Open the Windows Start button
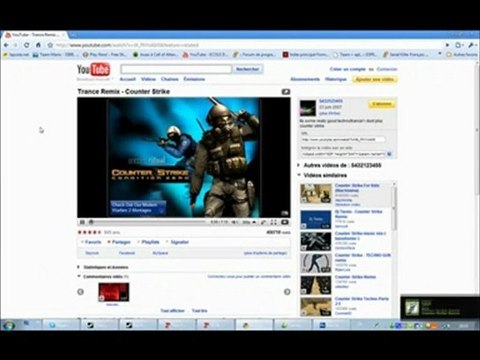The width and height of the screenshot is (480, 360). point(9,325)
